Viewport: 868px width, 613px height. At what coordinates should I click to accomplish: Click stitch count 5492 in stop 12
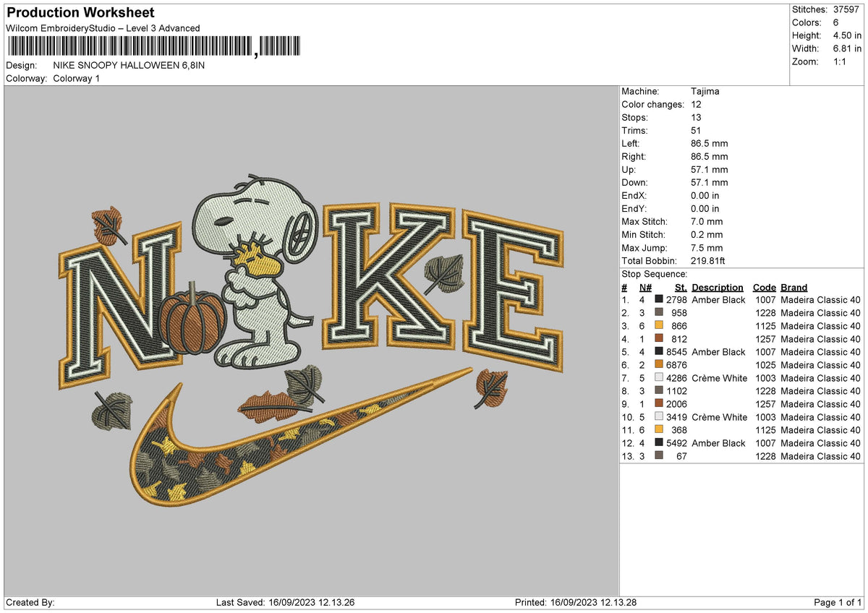(676, 442)
